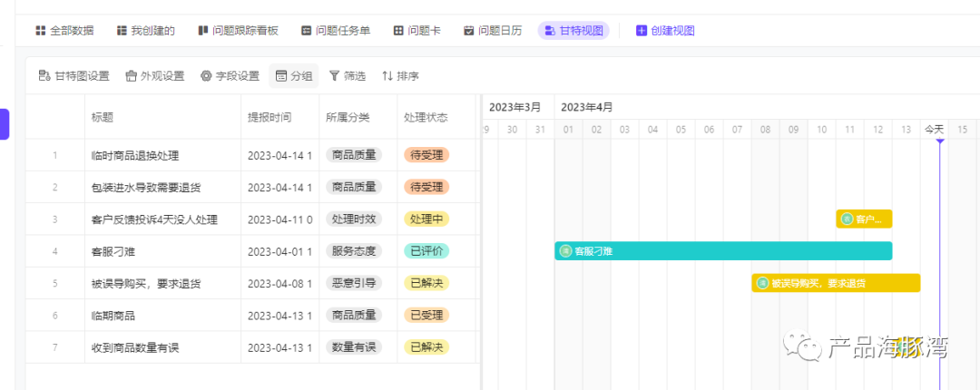Click row number 4
This screenshot has height=390, width=980.
(x=55, y=252)
